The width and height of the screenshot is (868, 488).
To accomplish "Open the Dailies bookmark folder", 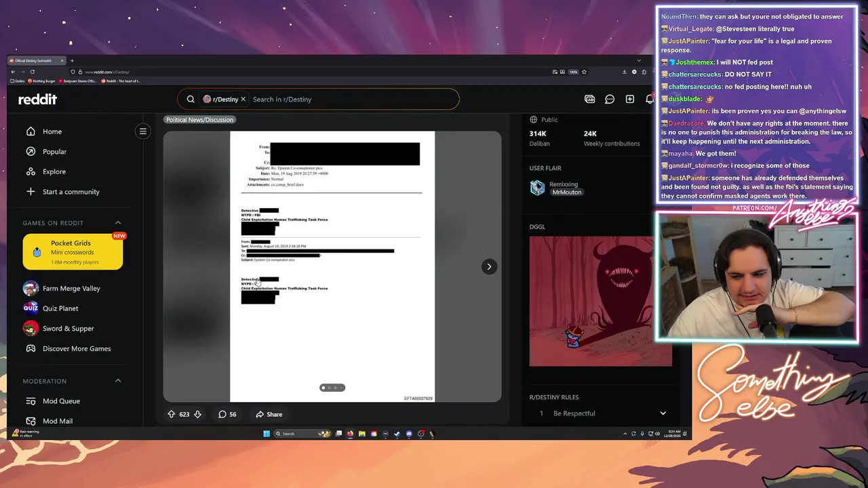I will tap(18, 81).
